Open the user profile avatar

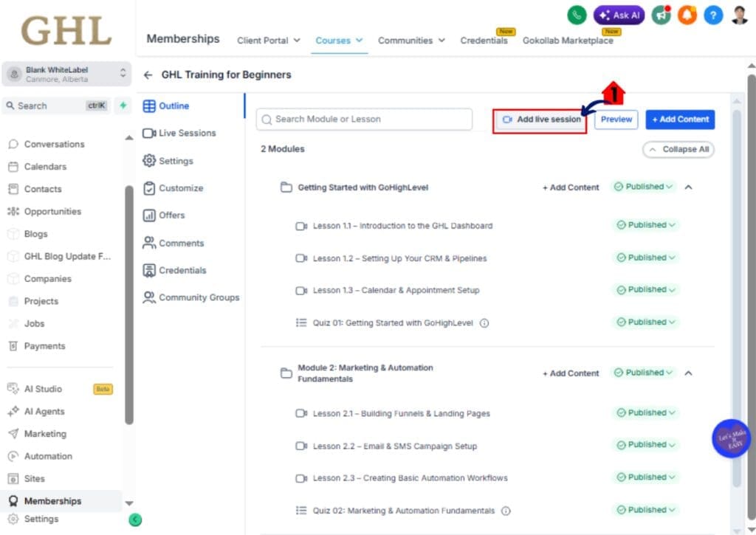pyautogui.click(x=739, y=15)
